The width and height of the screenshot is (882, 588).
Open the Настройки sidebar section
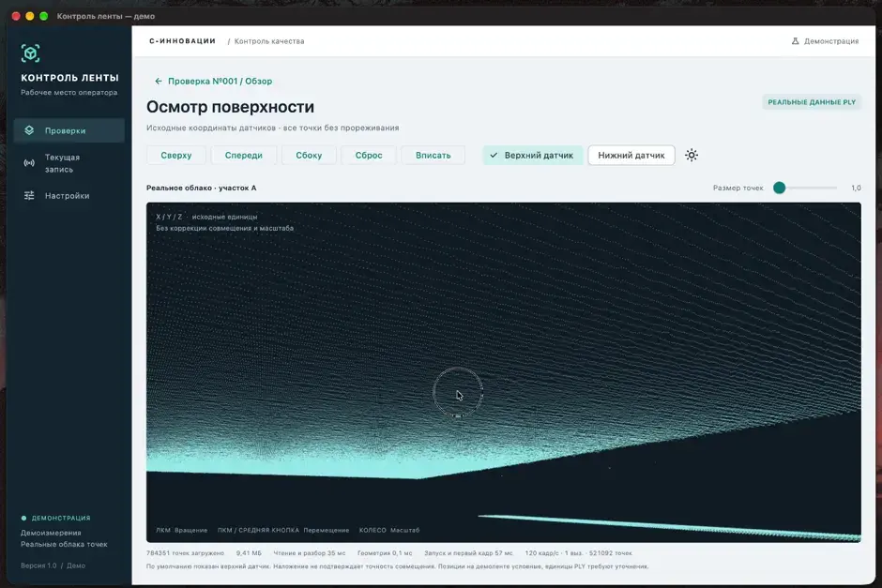[x=69, y=196]
